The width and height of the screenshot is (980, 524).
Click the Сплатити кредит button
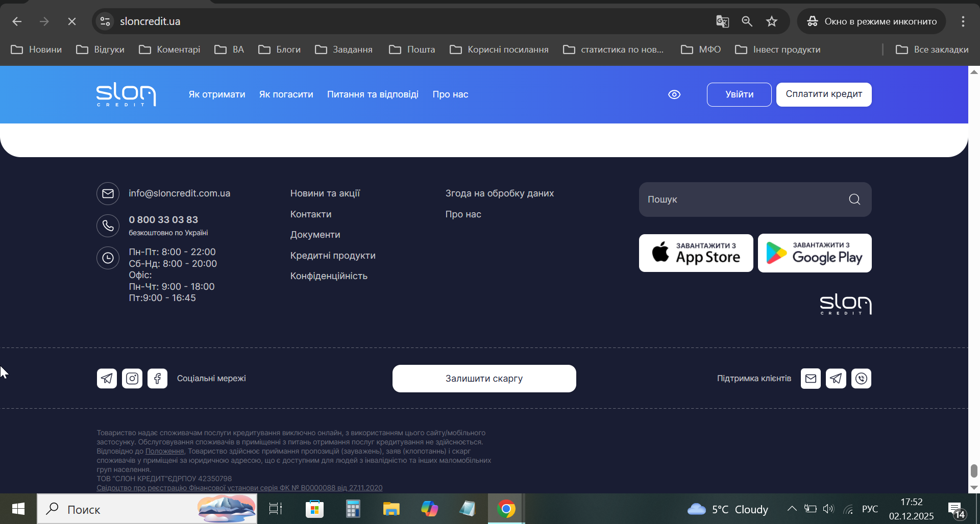pyautogui.click(x=824, y=94)
